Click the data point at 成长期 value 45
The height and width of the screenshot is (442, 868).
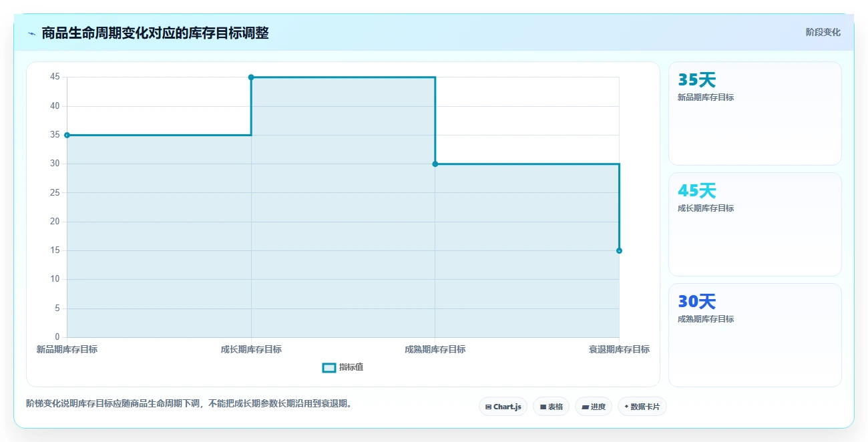coord(251,77)
